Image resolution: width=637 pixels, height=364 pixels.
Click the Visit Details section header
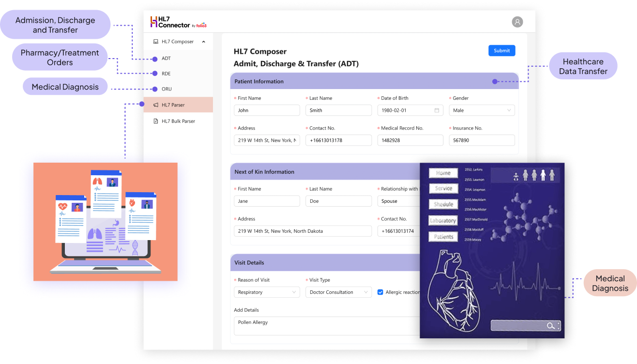(325, 263)
